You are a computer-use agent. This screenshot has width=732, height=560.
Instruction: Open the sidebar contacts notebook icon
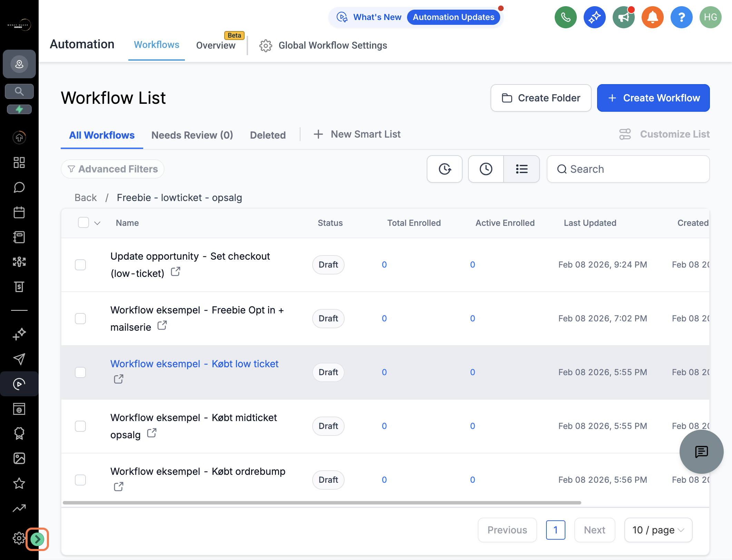pyautogui.click(x=19, y=237)
